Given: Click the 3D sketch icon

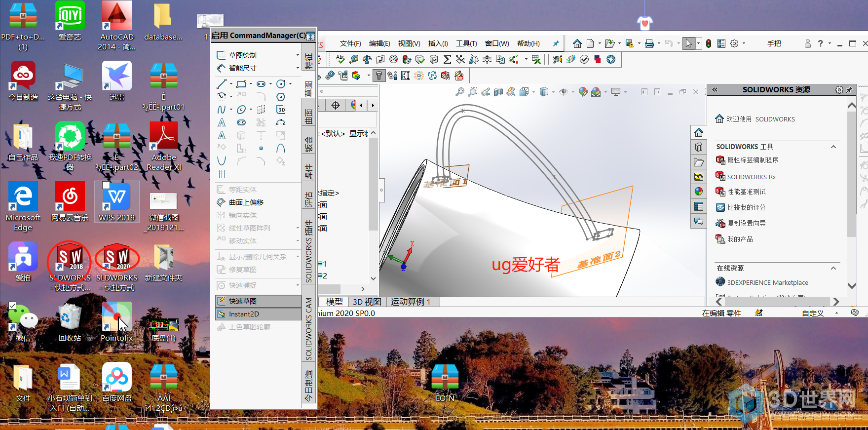Looking at the screenshot, I should pos(281,110).
